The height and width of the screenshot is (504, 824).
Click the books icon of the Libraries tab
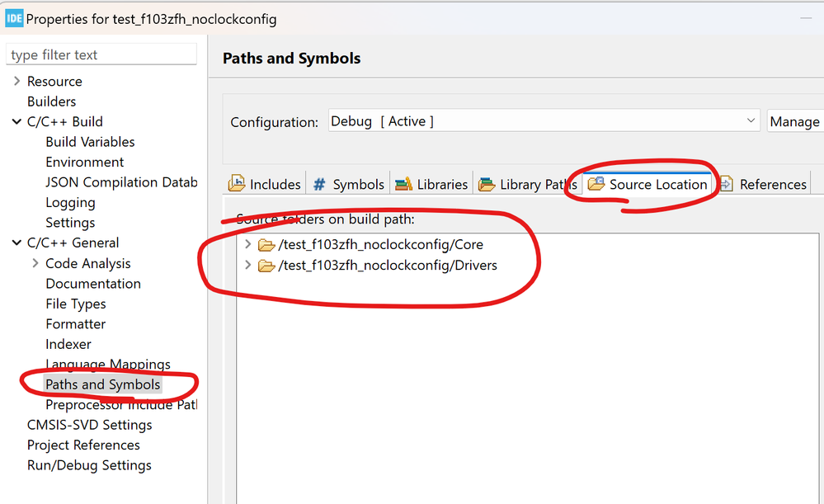(403, 184)
